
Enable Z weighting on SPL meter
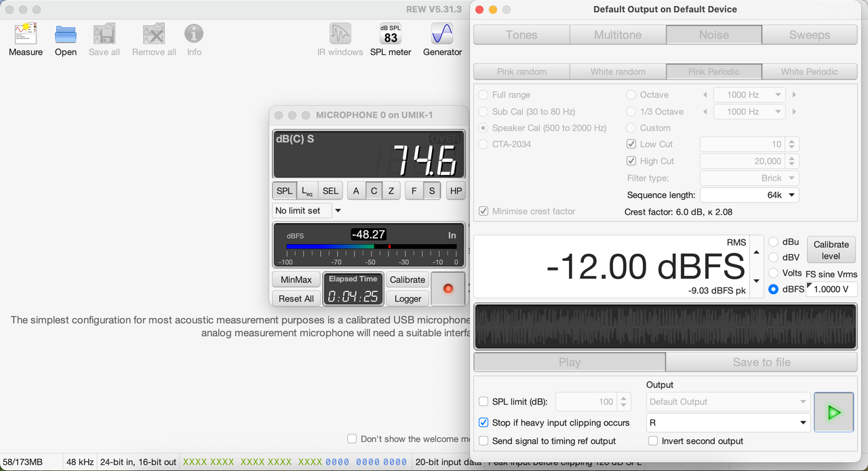391,191
